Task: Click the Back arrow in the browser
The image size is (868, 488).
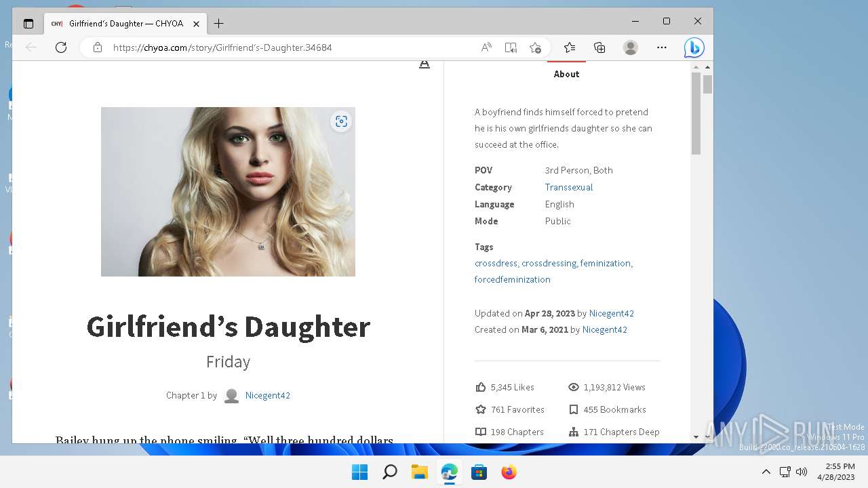Action: (31, 47)
